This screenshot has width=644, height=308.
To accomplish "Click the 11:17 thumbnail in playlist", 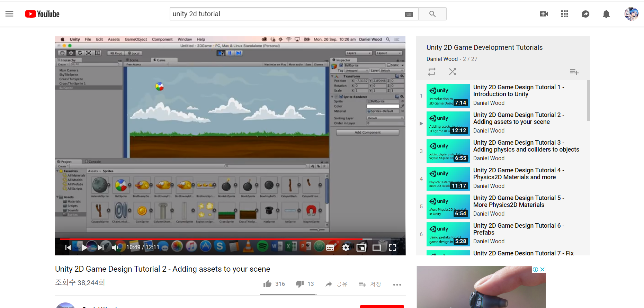I will pos(448,179).
